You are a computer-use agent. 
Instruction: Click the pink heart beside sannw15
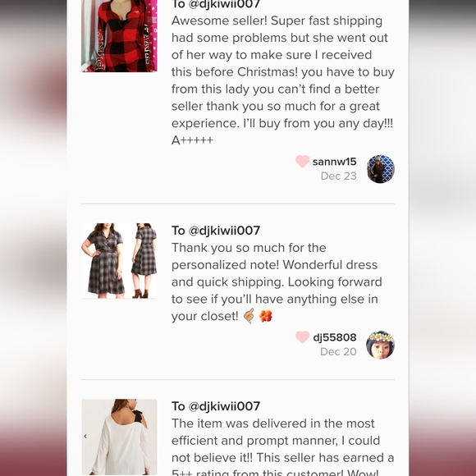click(302, 161)
